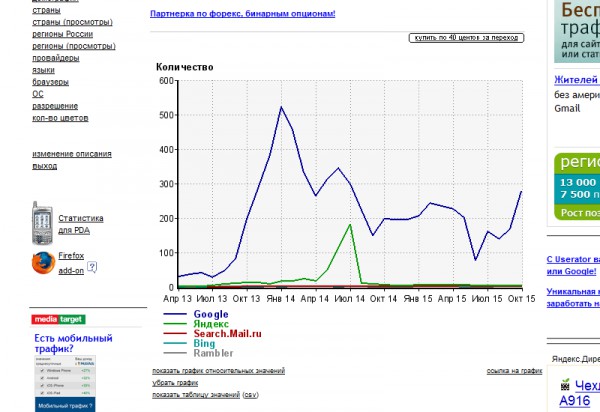This screenshot has height=412, width=600.
Task: Open 'страны (просмотры)' link
Action: [72, 22]
